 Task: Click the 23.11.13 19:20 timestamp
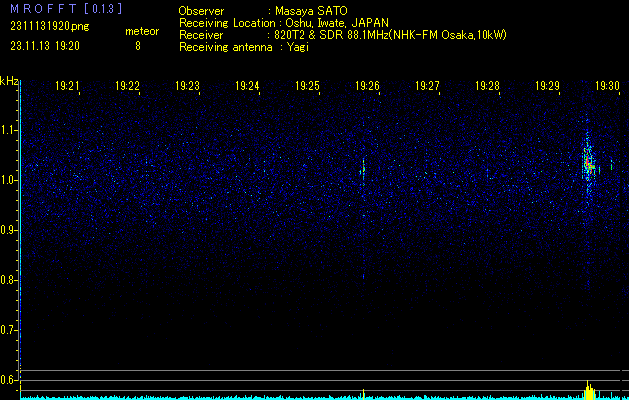pyautogui.click(x=45, y=46)
